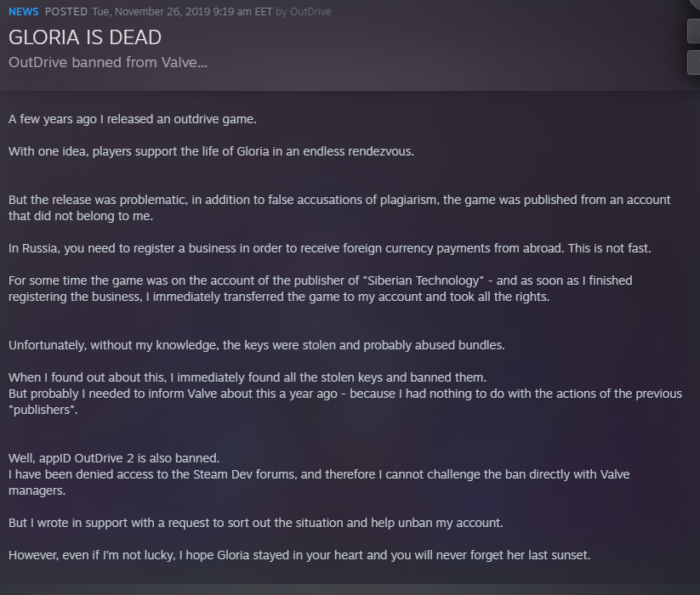The width and height of the screenshot is (700, 595).
Task: Click the posted date Tue, November 26, 2019
Action: tap(151, 12)
